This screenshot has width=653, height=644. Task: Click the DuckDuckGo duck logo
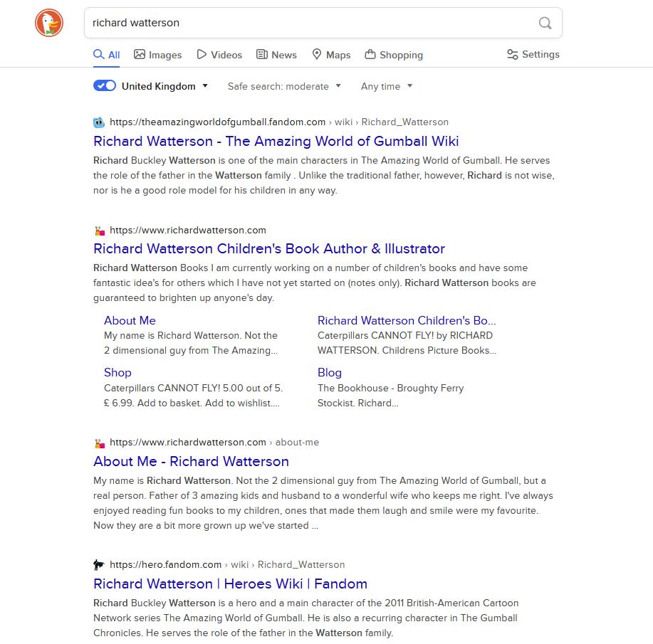pos(49,23)
